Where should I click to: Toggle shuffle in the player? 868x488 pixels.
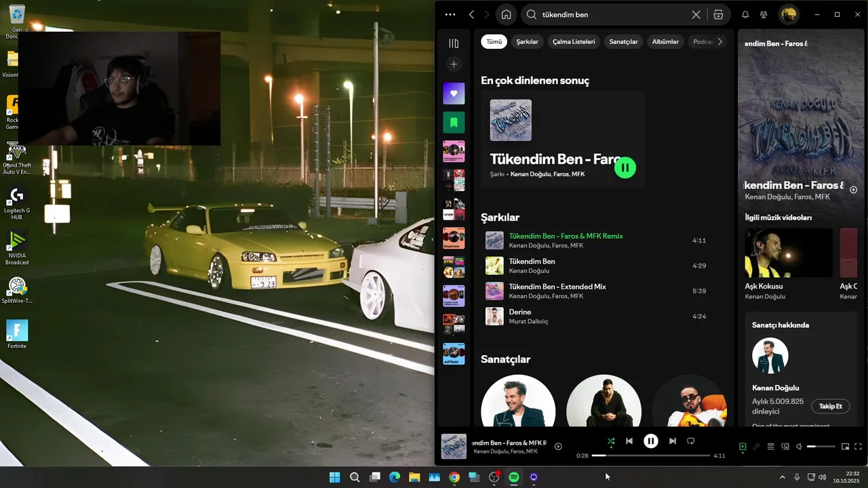611,441
